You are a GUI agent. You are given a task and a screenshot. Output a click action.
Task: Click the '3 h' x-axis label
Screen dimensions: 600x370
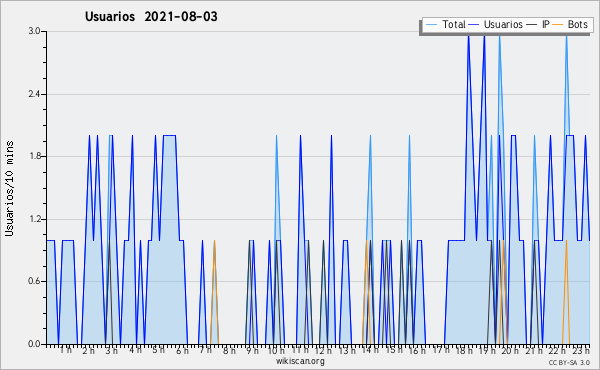click(112, 351)
